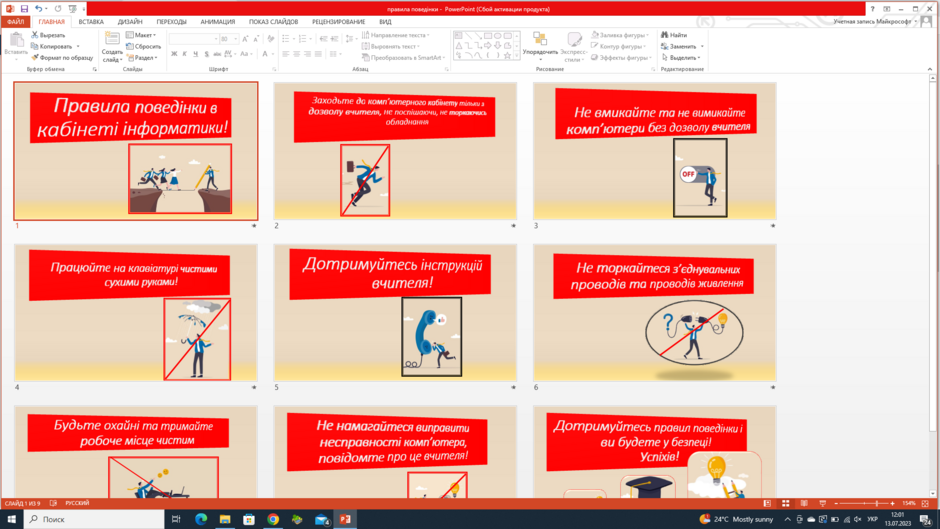Screen dimensions: 940x529
Task: Select slide 3 thumbnail about switching computers off
Action: (x=655, y=151)
